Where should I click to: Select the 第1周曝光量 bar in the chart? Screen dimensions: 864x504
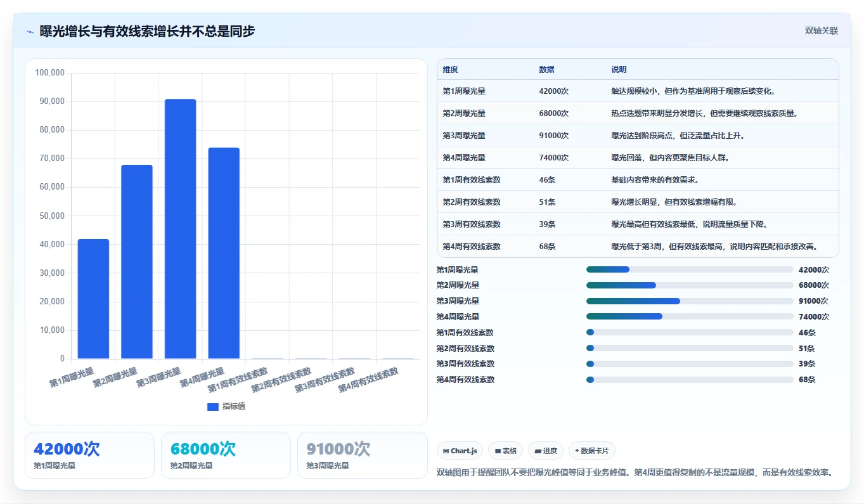point(93,299)
